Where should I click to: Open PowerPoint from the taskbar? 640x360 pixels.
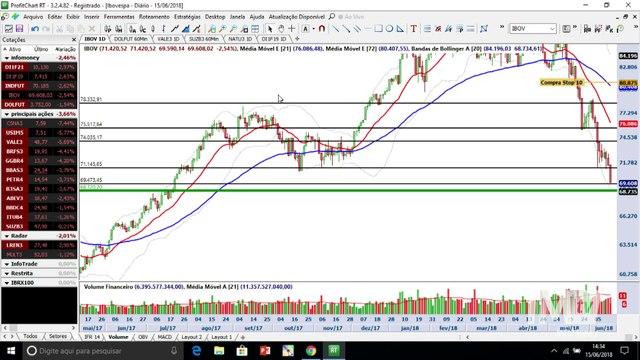(x=265, y=351)
